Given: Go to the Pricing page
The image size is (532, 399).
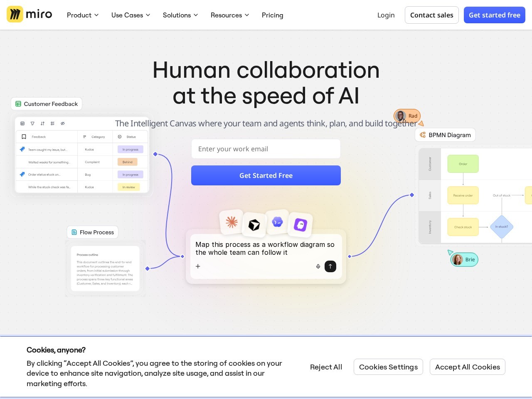Looking at the screenshot, I should pos(273,15).
